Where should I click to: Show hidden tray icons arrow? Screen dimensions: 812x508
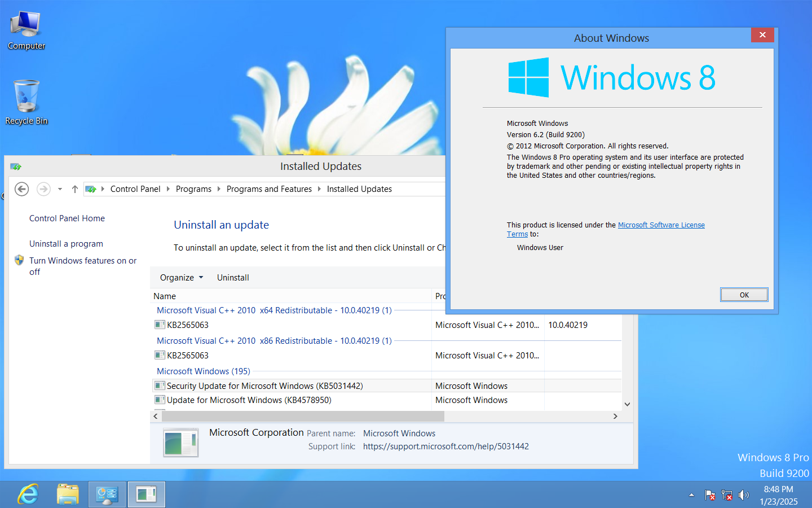pos(691,495)
